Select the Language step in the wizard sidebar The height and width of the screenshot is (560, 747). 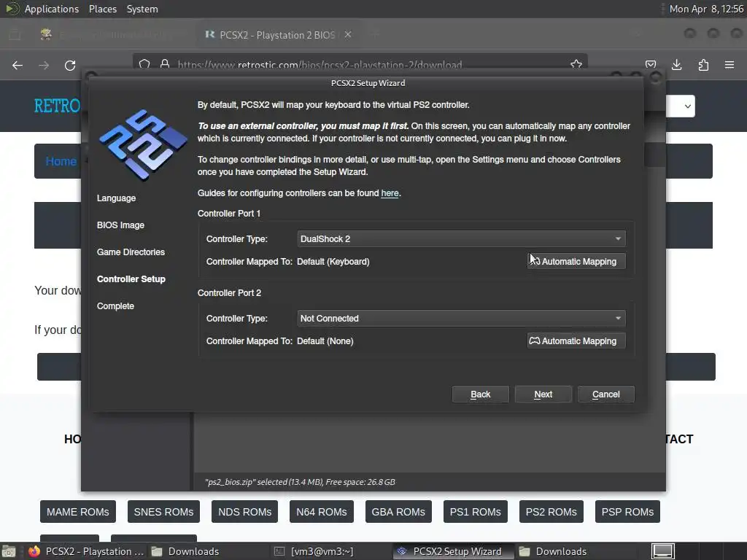116,198
